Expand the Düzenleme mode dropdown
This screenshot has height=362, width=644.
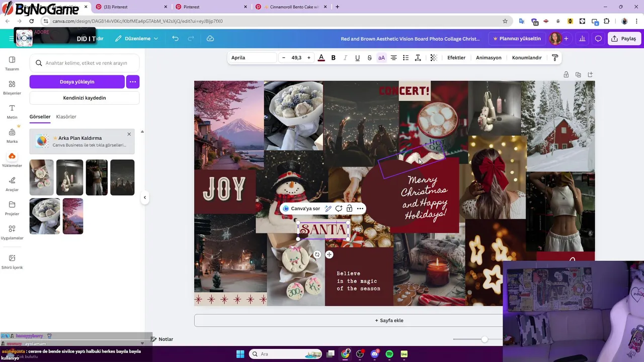pos(136,39)
